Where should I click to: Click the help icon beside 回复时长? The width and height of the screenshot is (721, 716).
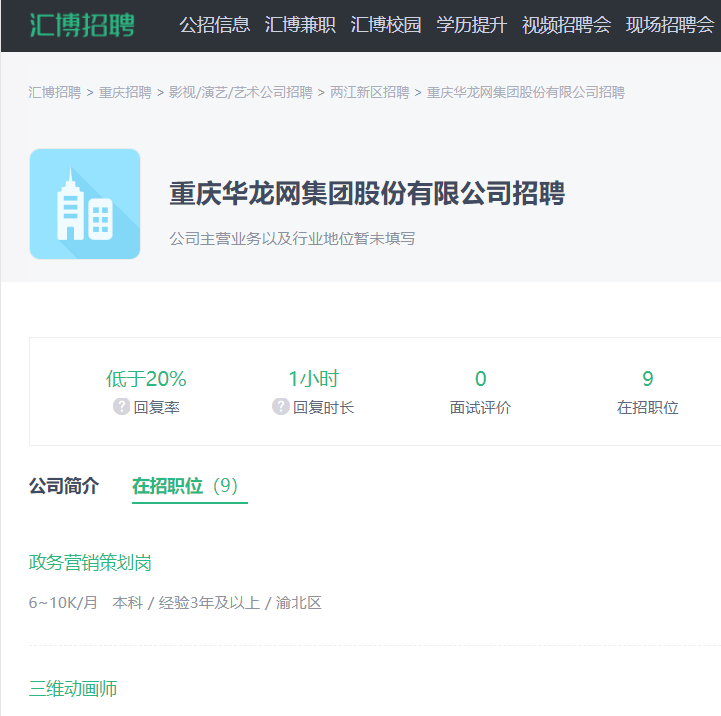tap(280, 407)
